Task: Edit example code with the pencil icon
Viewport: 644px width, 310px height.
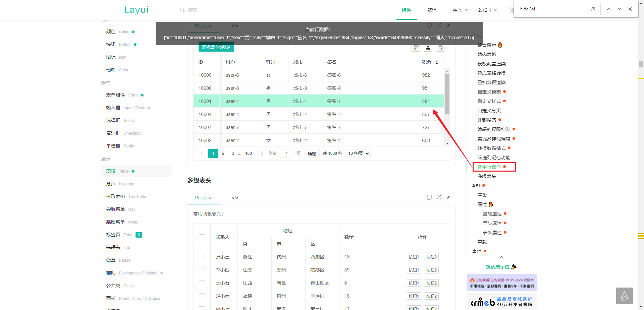Action: pyautogui.click(x=448, y=25)
